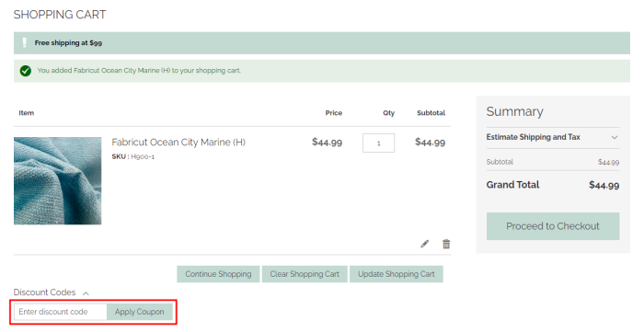Click the Proceed to Checkout button
Screen dimensions: 644x332
pyautogui.click(x=553, y=226)
